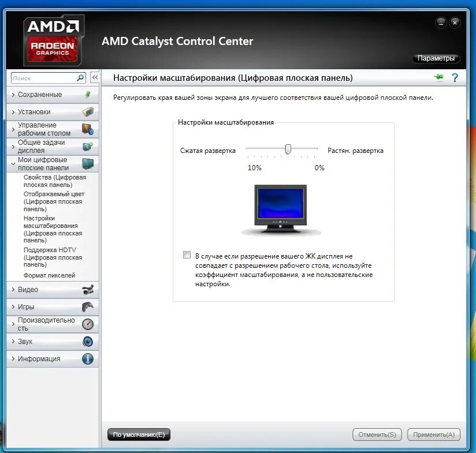Click the 10% slider label
476x453 pixels.
254,168
